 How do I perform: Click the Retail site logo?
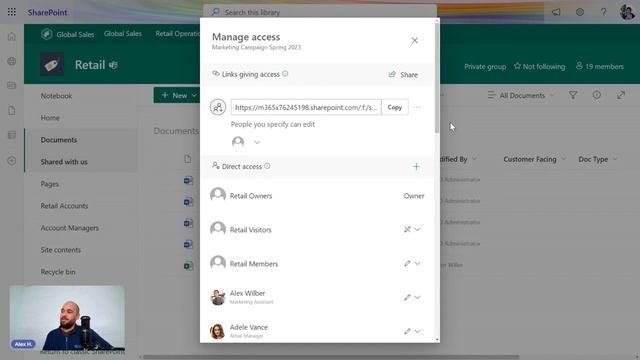tap(52, 64)
